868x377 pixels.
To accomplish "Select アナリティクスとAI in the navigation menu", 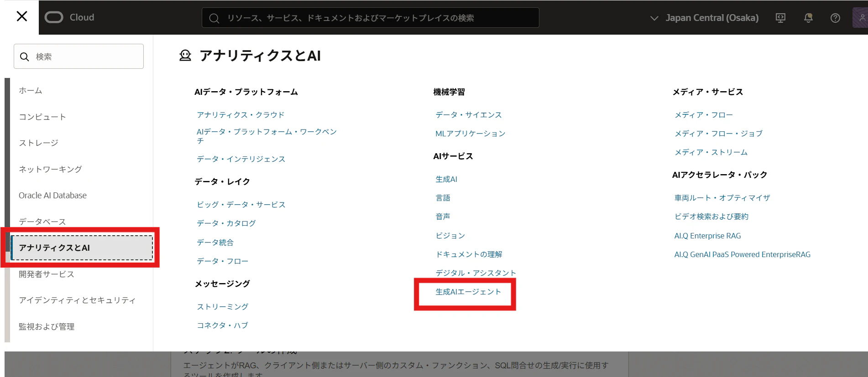I will tap(82, 248).
